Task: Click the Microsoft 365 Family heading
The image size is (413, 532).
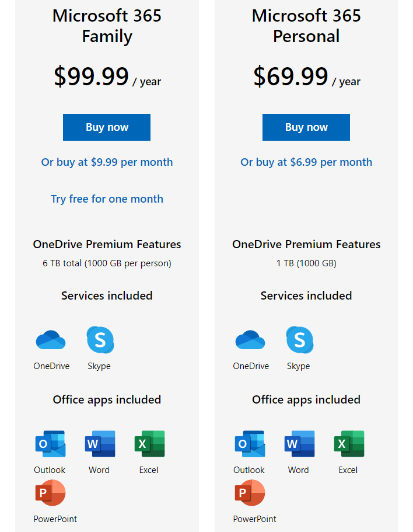Action: (107, 26)
